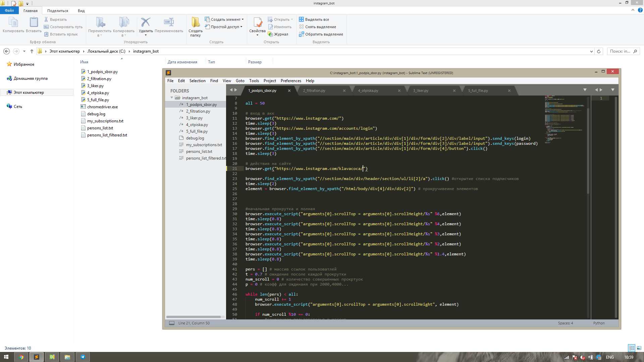Screen dimensions: 644x362
Task: Click Select all (Выделить все) button
Action: (x=314, y=19)
